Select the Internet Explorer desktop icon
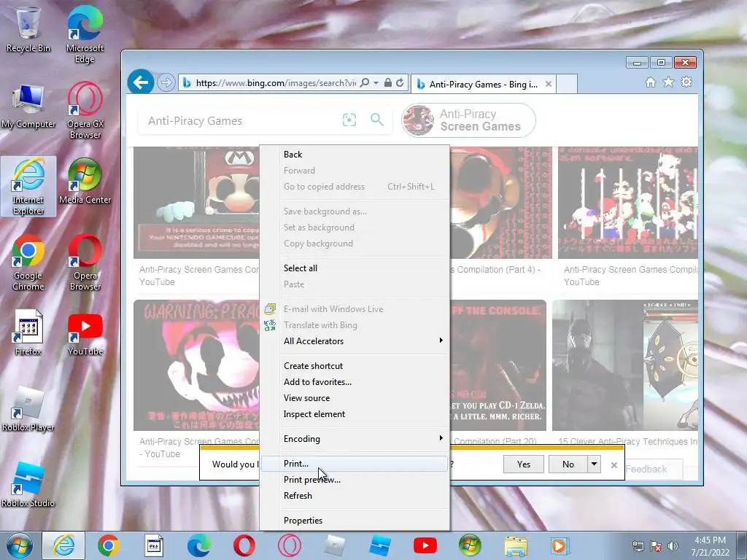Screen dimensions: 747x560 point(28,187)
